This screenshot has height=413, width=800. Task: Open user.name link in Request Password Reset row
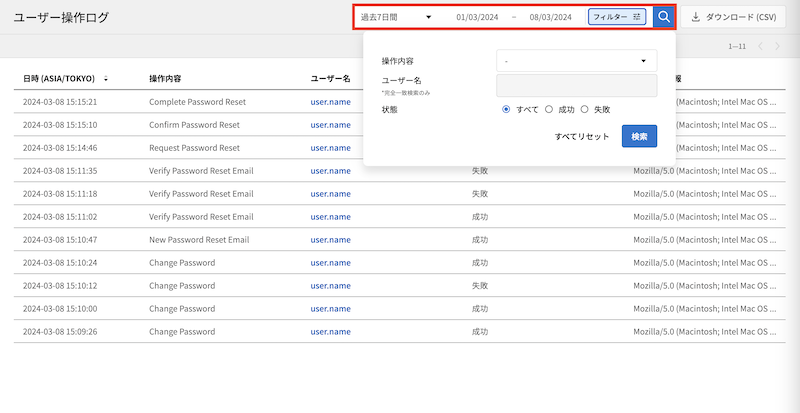coord(331,148)
